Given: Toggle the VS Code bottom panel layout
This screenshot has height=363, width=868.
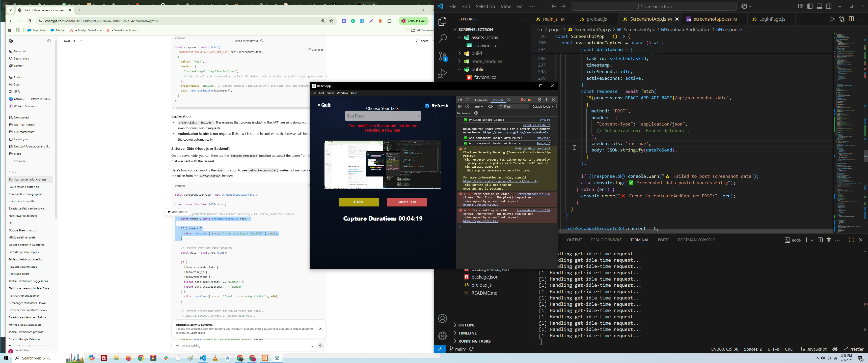Looking at the screenshot, I should 819,6.
